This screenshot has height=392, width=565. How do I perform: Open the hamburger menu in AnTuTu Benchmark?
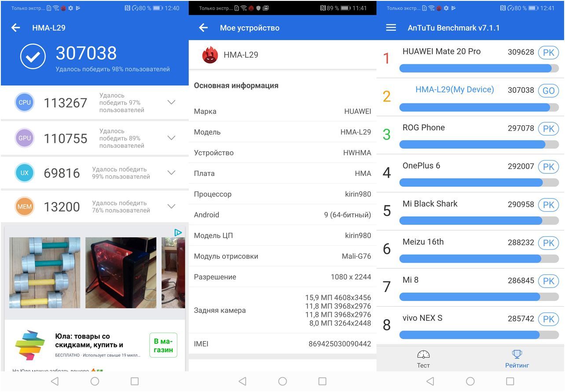pos(391,28)
